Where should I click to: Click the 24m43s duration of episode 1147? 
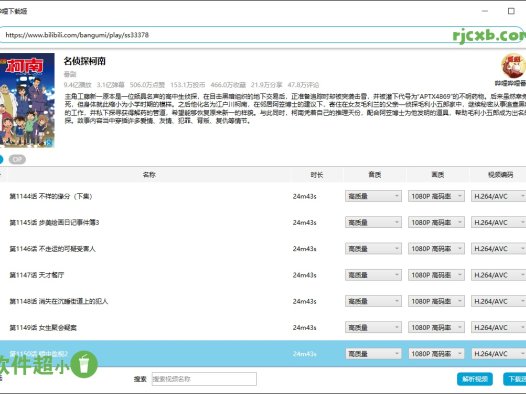tap(304, 275)
